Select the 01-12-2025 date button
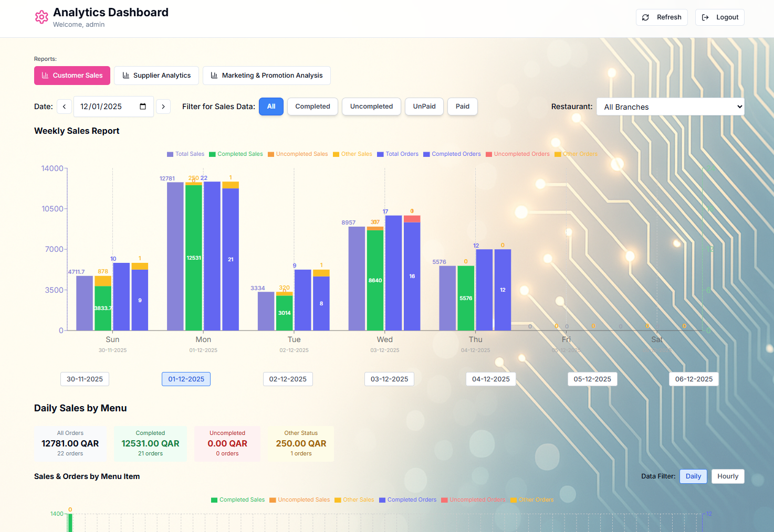 [186, 379]
